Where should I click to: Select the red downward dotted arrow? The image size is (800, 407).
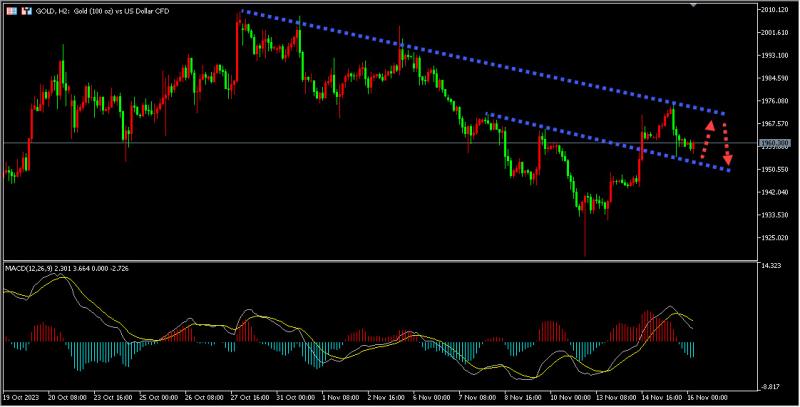coord(727,144)
